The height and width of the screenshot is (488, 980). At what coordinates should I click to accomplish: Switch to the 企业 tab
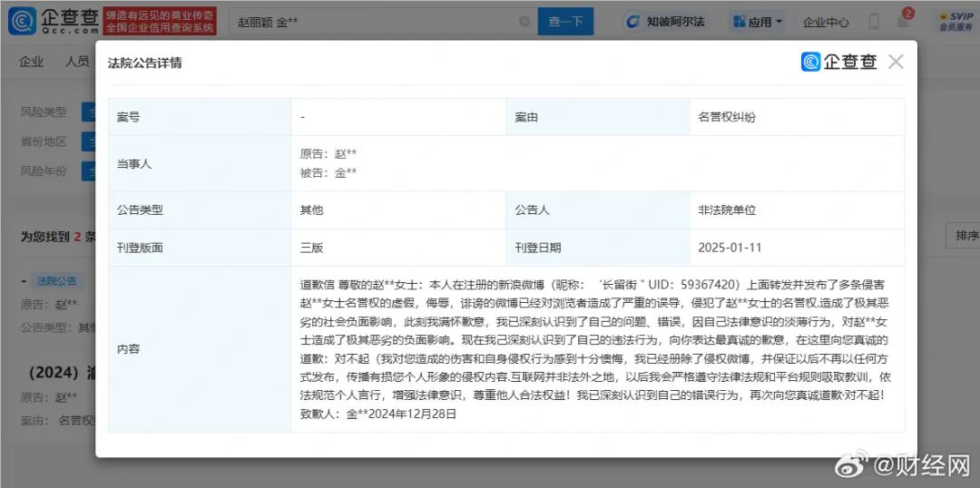pyautogui.click(x=31, y=62)
